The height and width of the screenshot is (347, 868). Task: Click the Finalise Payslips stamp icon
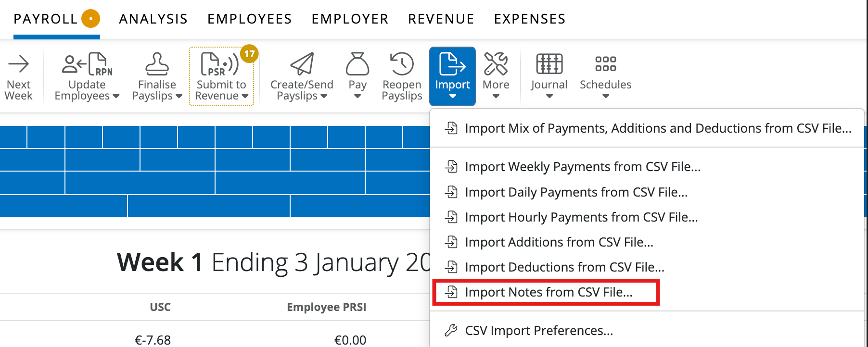tap(156, 65)
